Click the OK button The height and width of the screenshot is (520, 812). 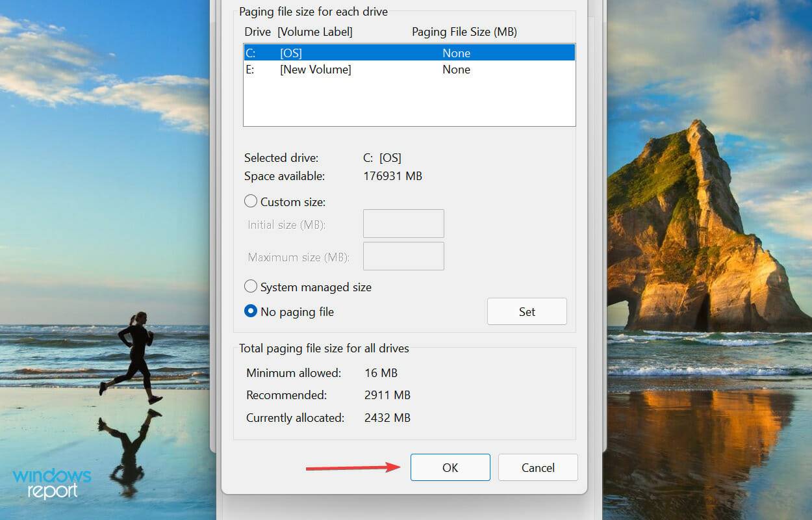pos(450,467)
